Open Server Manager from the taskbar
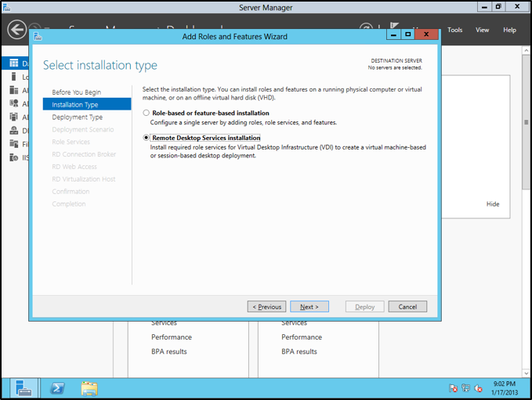 pos(24,388)
